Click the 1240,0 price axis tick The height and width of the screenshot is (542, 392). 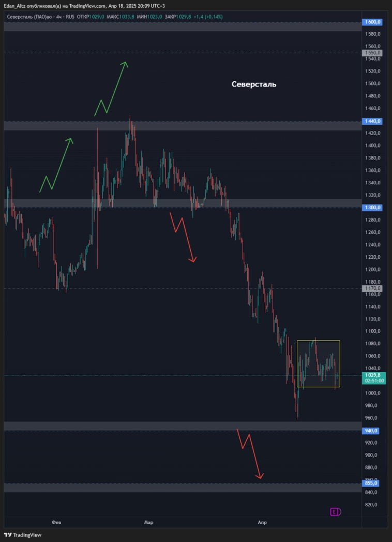(x=374, y=245)
